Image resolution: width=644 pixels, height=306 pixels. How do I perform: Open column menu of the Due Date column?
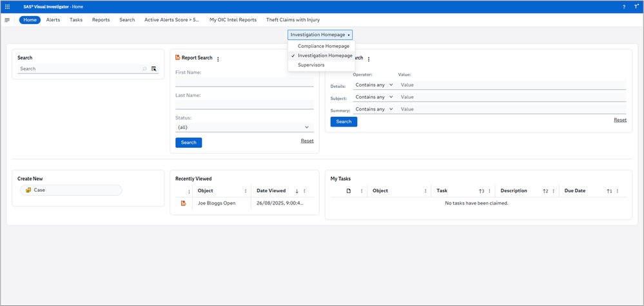[618, 191]
